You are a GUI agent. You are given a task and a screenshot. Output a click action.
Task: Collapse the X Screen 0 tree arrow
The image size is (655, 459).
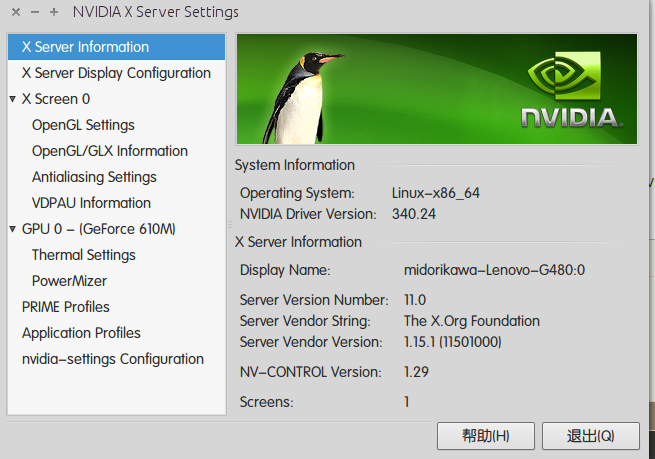pos(13,99)
